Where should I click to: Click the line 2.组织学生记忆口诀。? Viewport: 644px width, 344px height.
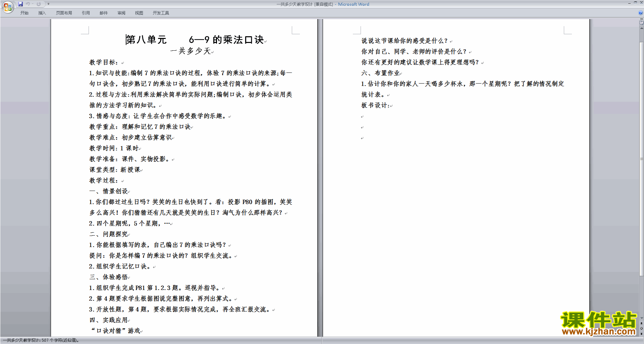click(x=120, y=266)
